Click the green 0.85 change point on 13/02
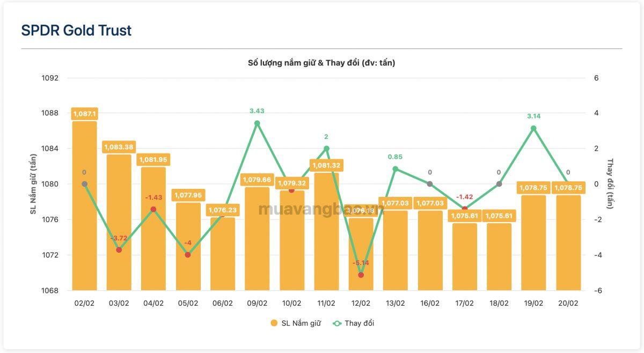 click(395, 169)
